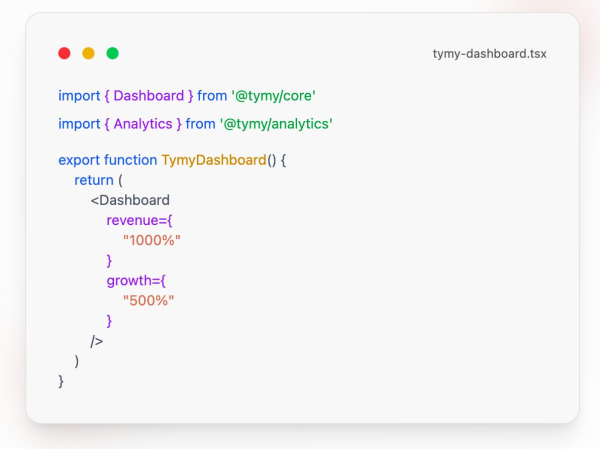
Task: Click the export keyword
Action: point(79,160)
